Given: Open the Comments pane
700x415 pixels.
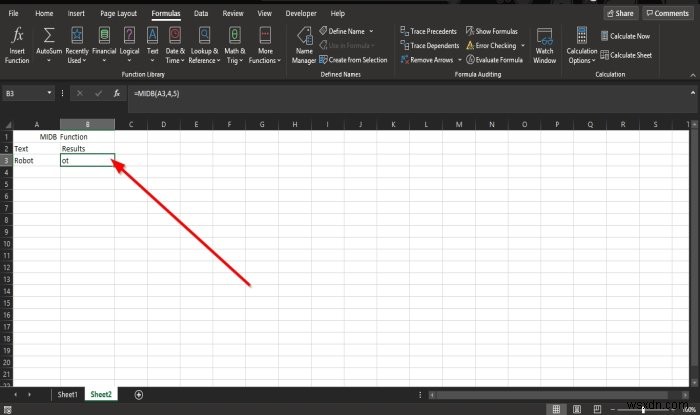Looking at the screenshot, I should pyautogui.click(x=668, y=13).
